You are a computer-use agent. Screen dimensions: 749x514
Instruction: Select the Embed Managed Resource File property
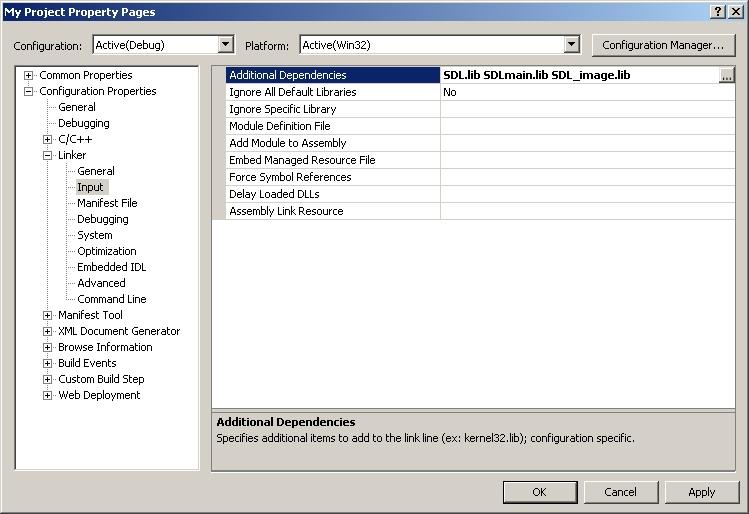click(x=333, y=160)
